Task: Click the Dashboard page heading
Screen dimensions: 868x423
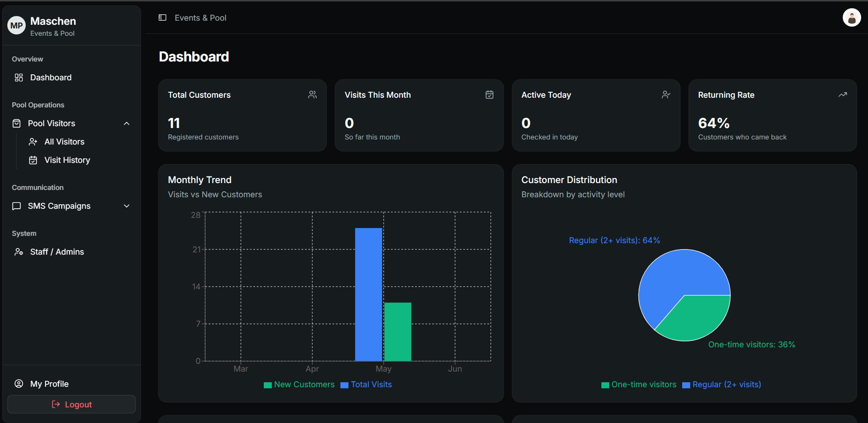Action: point(194,56)
